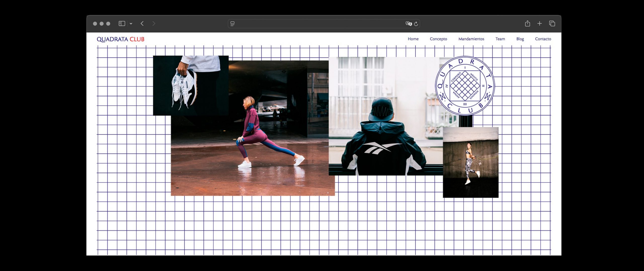
Task: Open the Contacto page
Action: [543, 39]
